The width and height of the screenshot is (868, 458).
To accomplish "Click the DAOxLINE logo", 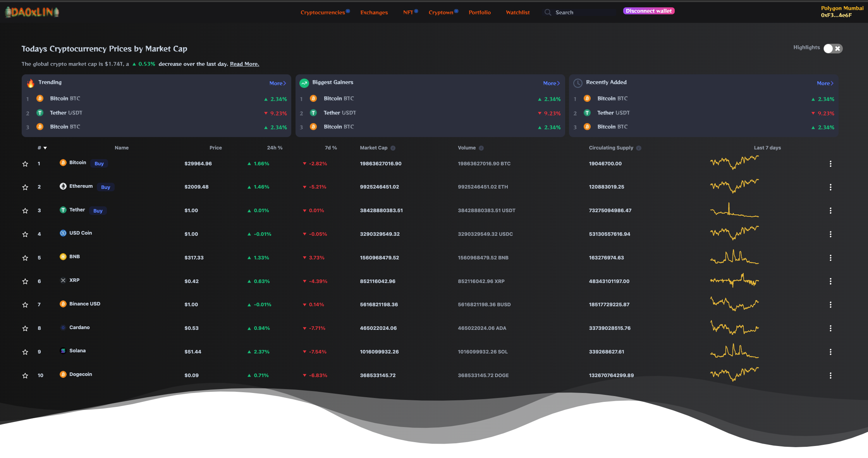I will [x=32, y=12].
